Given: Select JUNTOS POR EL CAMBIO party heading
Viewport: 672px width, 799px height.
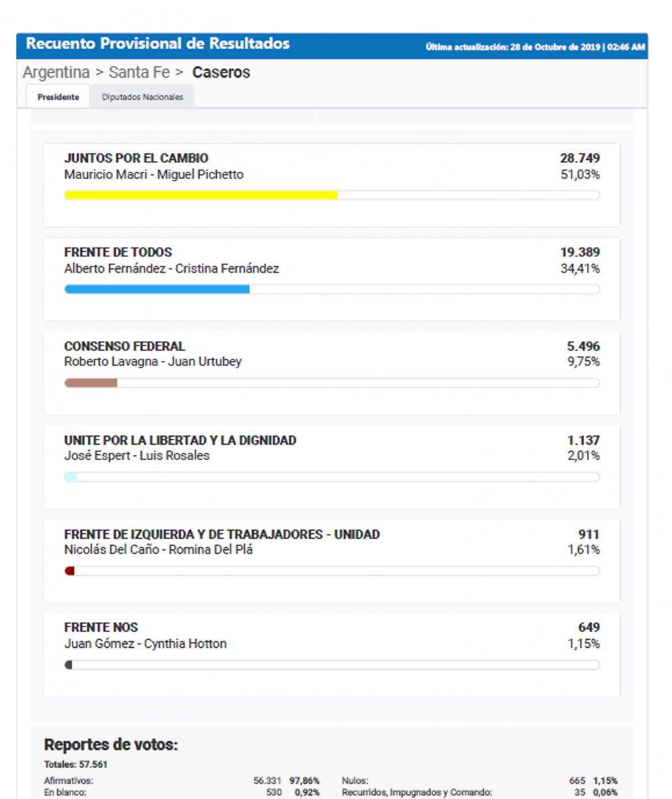Looking at the screenshot, I should pos(136,158).
